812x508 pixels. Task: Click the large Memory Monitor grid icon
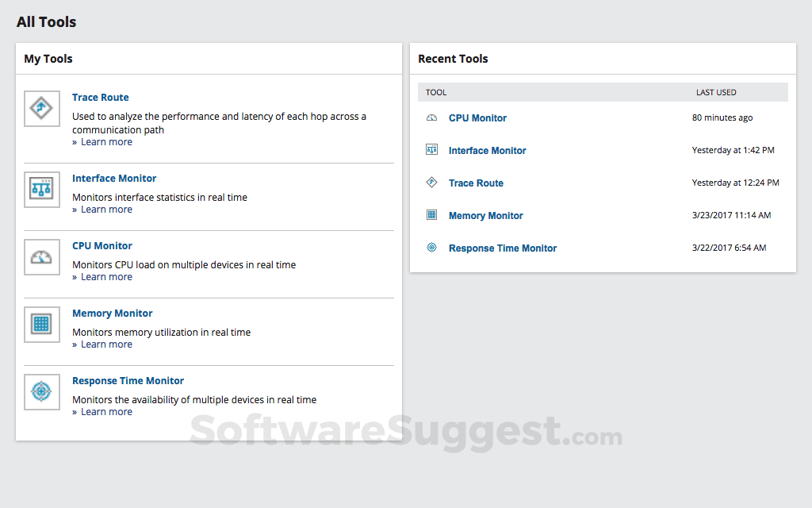(41, 325)
